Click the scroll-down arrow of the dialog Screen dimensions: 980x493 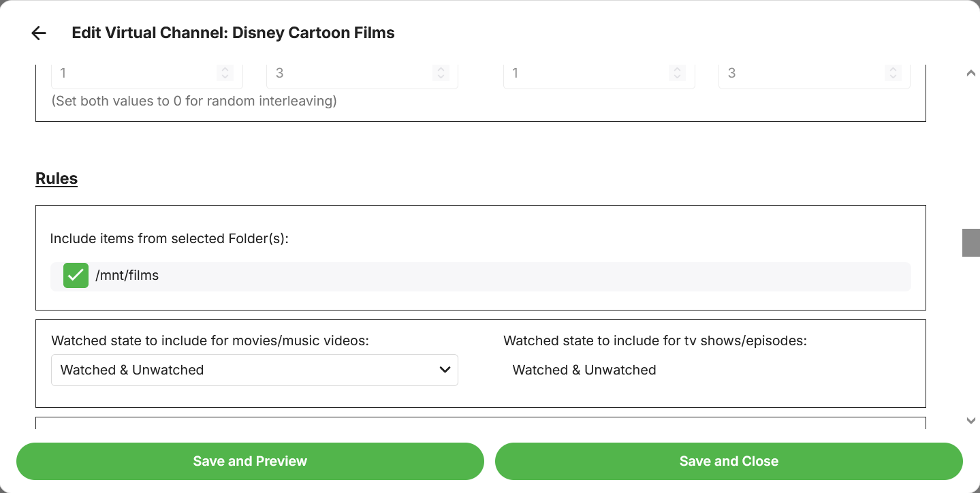971,421
